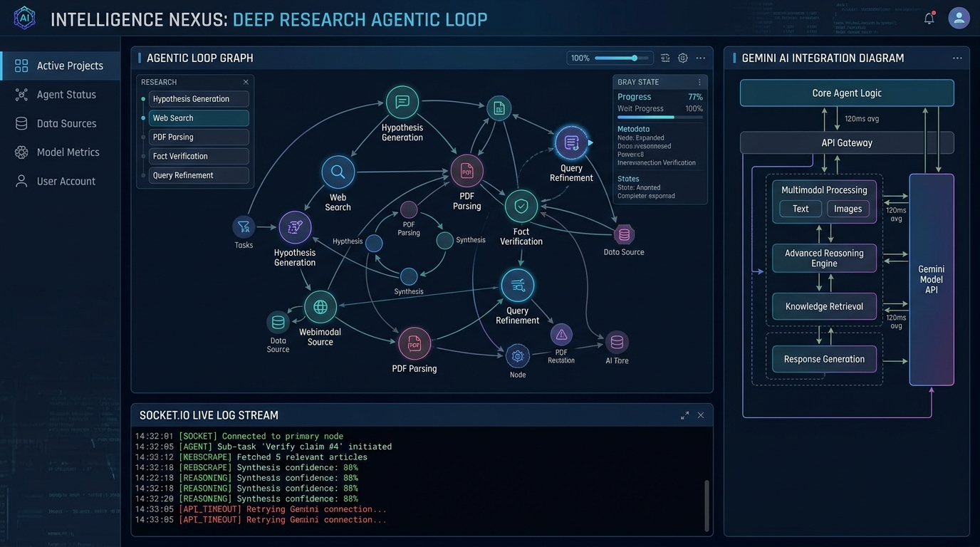
Task: Click teal Data Source node near Webimodal Source
Action: [x=278, y=323]
